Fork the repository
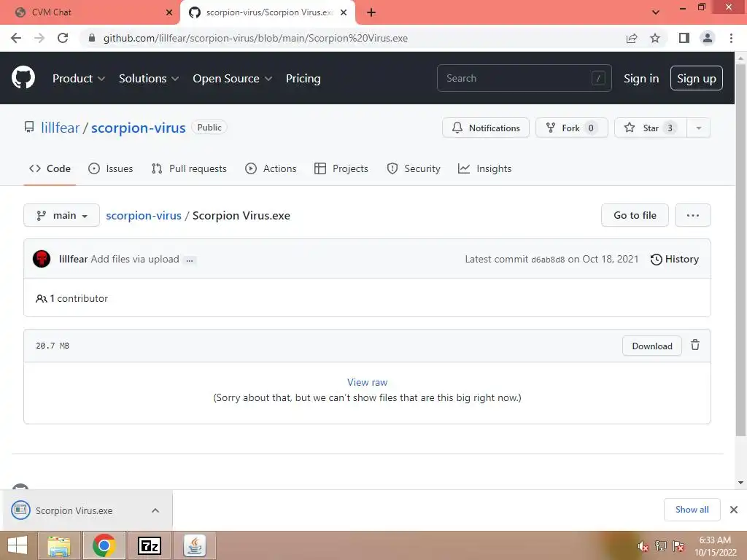Image resolution: width=747 pixels, height=560 pixels. tap(572, 128)
